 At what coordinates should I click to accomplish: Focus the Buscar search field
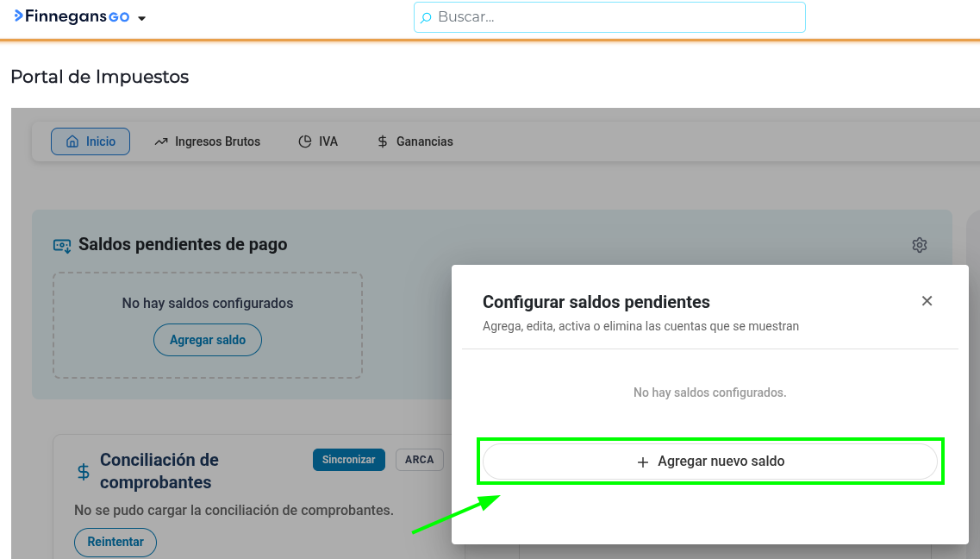609,17
